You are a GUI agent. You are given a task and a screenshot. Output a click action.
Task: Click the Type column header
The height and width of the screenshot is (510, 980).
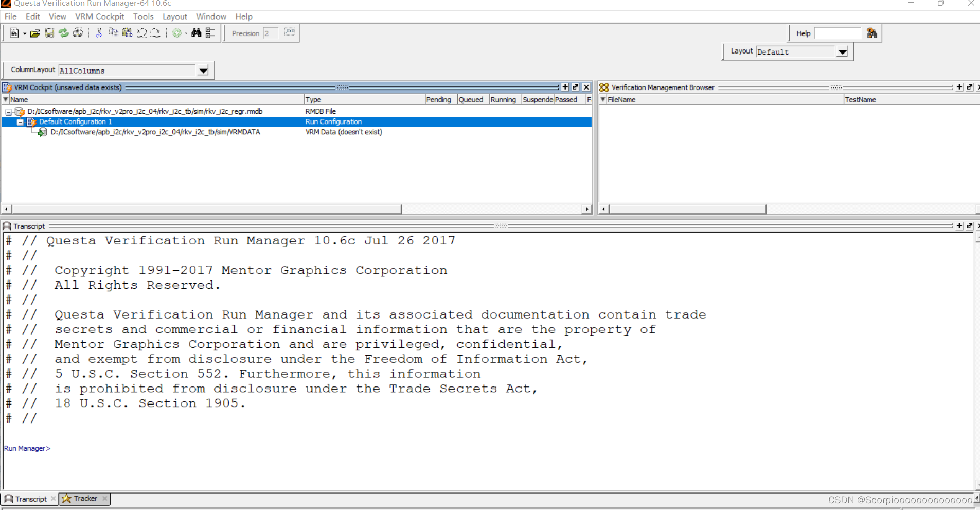[364, 99]
